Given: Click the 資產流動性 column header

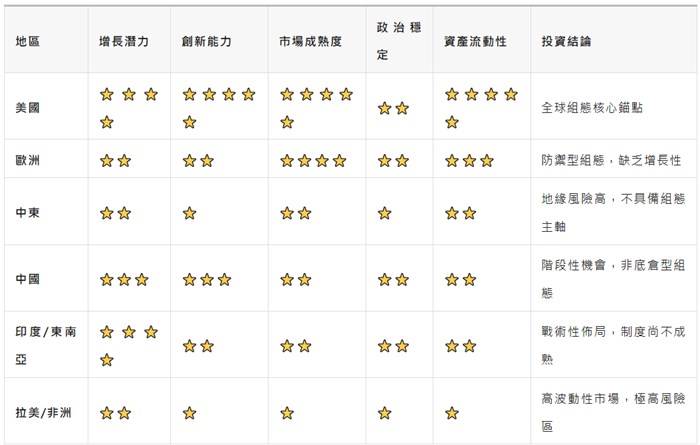Looking at the screenshot, I should click(475, 42).
